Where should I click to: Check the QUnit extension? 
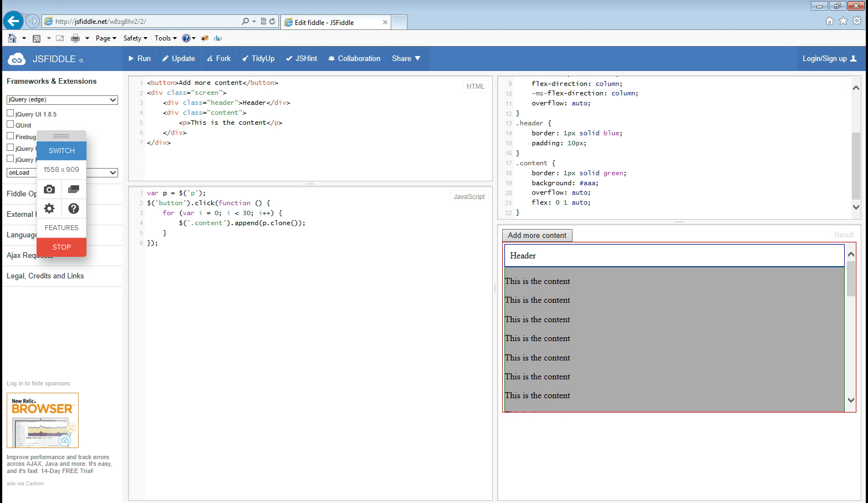(x=10, y=125)
